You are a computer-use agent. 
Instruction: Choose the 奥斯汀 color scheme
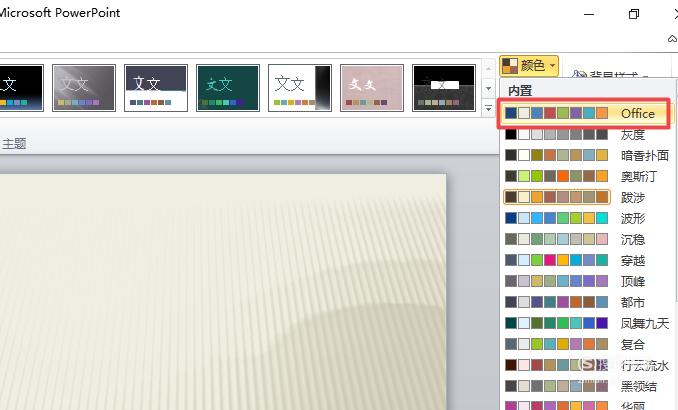(x=586, y=176)
